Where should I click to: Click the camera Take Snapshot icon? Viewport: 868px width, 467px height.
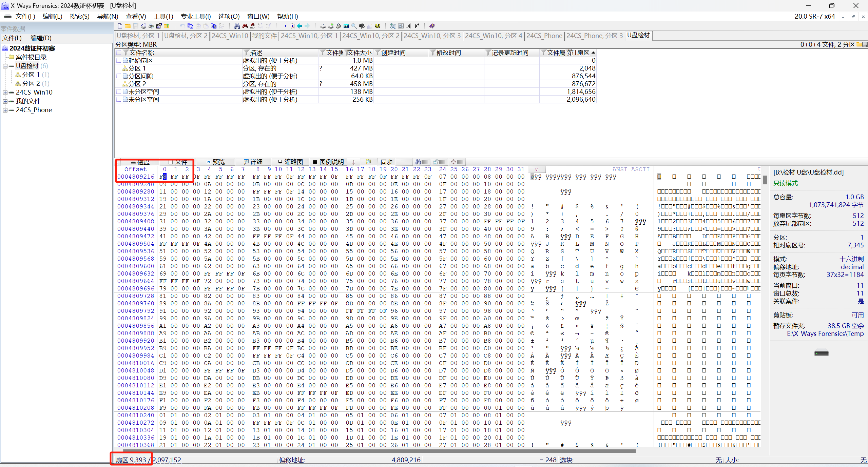(362, 26)
